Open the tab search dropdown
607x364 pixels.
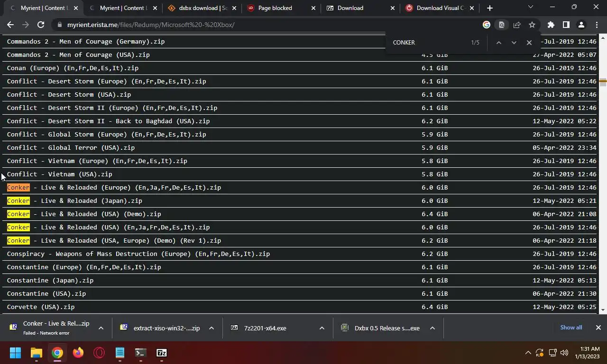tap(530, 7)
